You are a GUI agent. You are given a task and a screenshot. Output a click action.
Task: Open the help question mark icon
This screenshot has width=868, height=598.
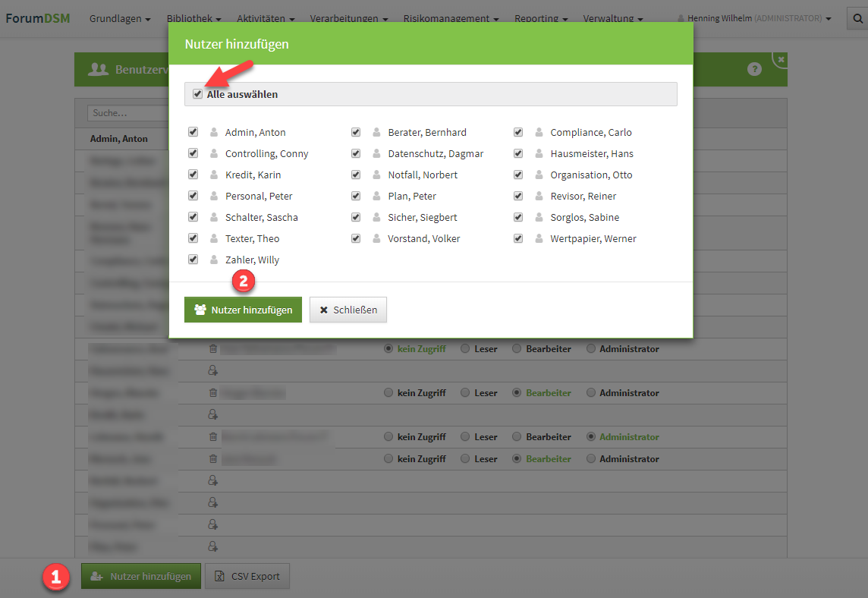click(754, 69)
